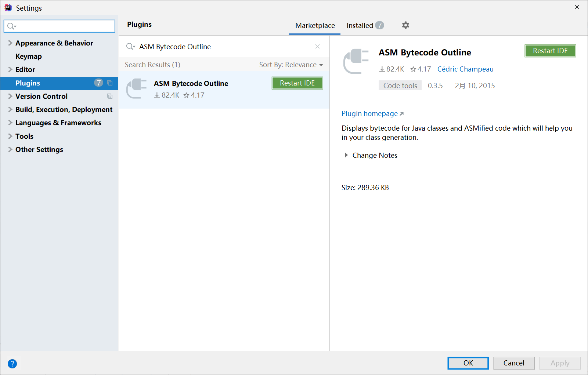Select Tools label in settings tree
The image size is (588, 375).
[24, 136]
